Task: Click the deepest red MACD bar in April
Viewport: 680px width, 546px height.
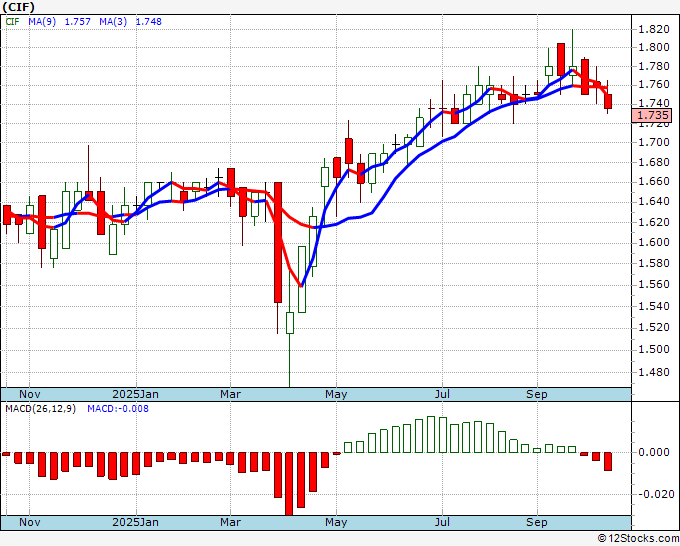Action: [289, 484]
